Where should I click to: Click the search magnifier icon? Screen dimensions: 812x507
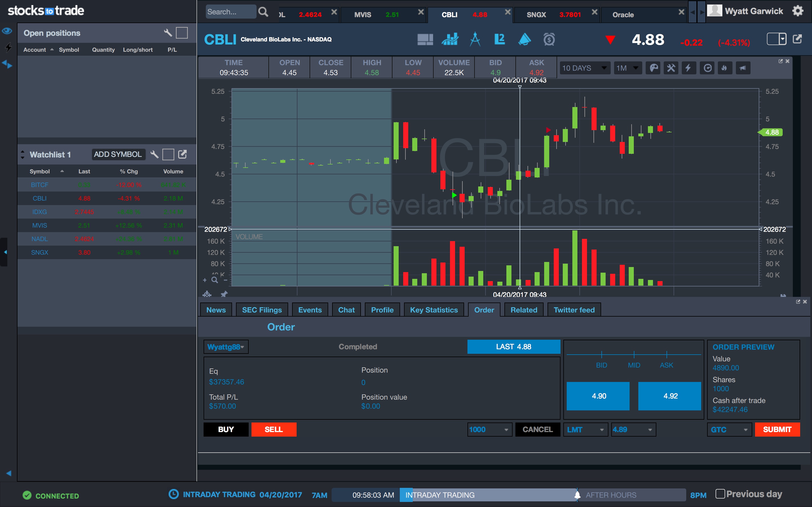pos(263,12)
